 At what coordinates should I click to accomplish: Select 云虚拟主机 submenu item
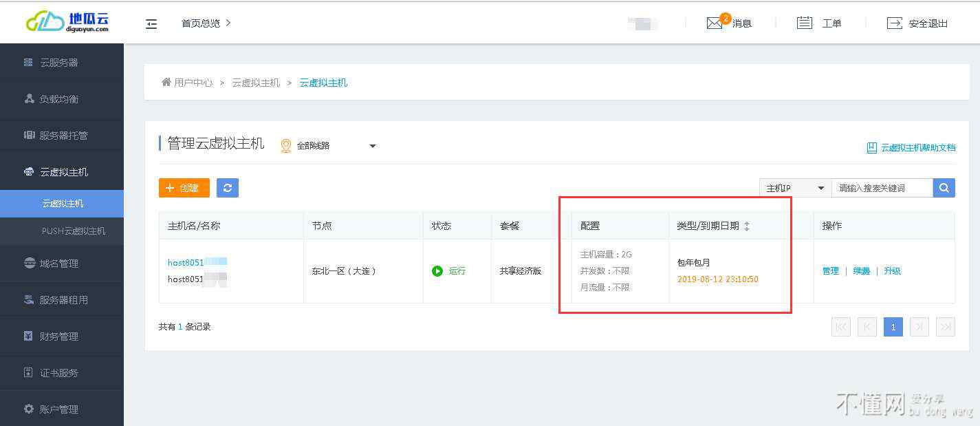(x=62, y=204)
